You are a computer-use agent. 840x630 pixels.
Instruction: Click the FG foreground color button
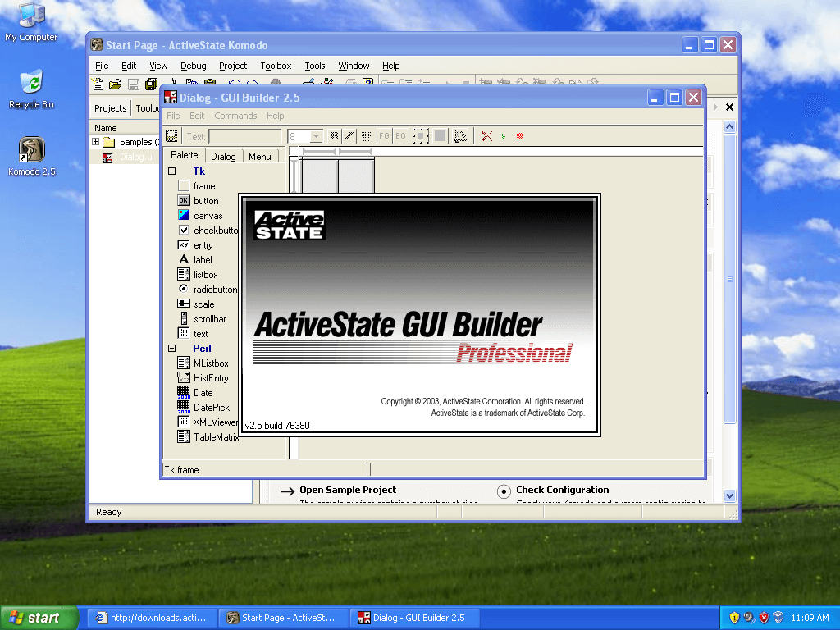coord(384,136)
